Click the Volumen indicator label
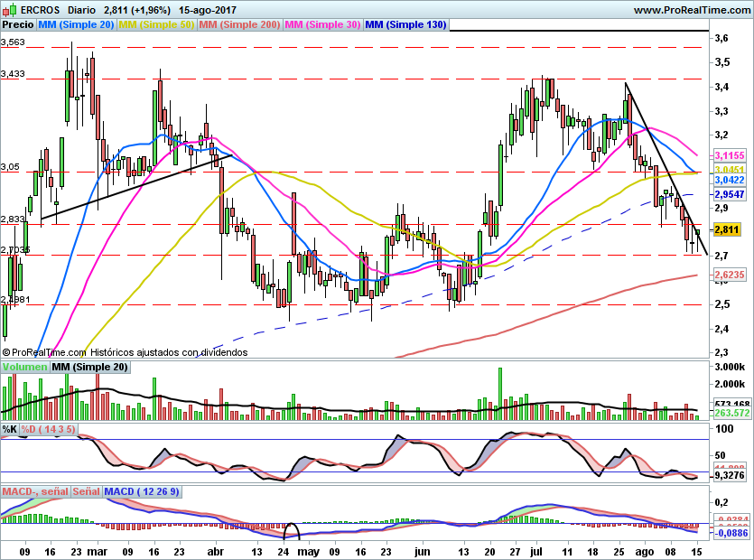Screen dimensions: 754x560 click(24, 368)
